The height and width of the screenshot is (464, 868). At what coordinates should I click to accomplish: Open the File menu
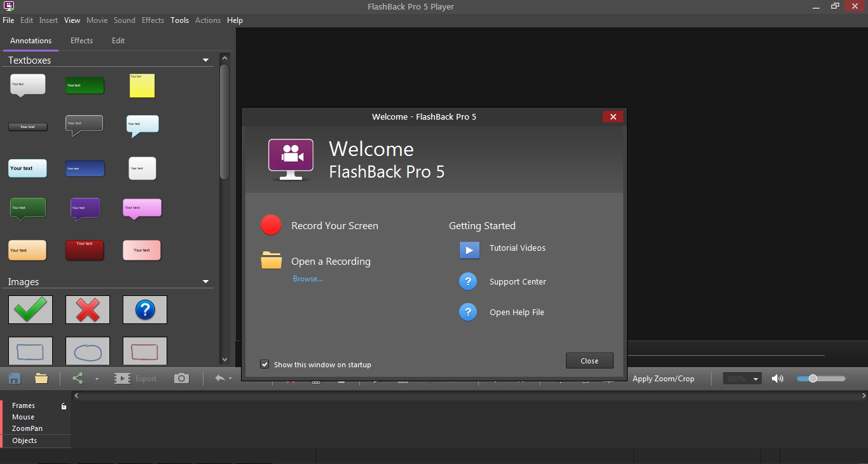coord(8,20)
